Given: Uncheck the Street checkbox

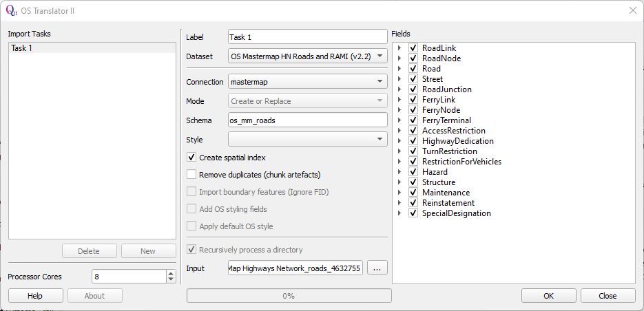Looking at the screenshot, I should [413, 78].
